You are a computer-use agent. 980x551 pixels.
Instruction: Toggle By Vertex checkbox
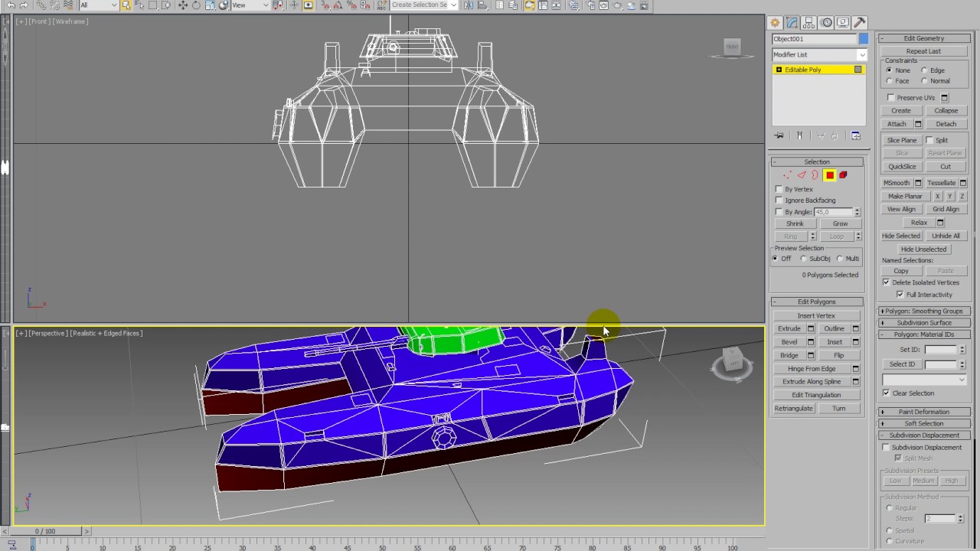[x=779, y=189]
